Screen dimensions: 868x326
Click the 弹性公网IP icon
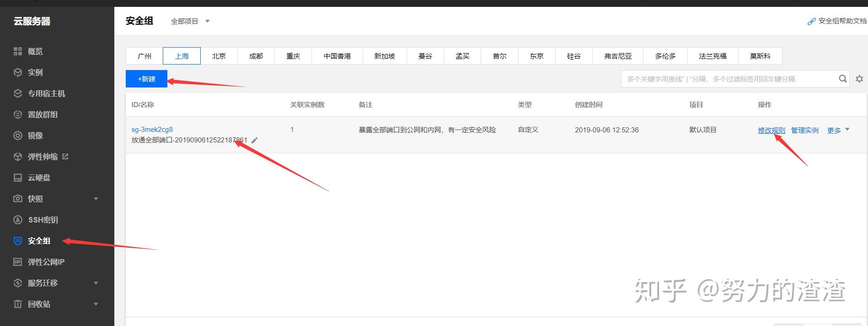[x=18, y=262]
